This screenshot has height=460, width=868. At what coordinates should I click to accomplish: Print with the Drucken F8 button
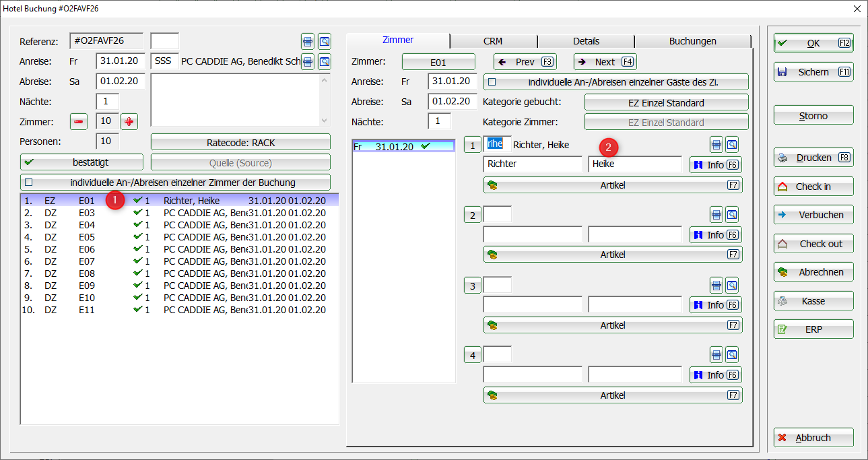(813, 158)
